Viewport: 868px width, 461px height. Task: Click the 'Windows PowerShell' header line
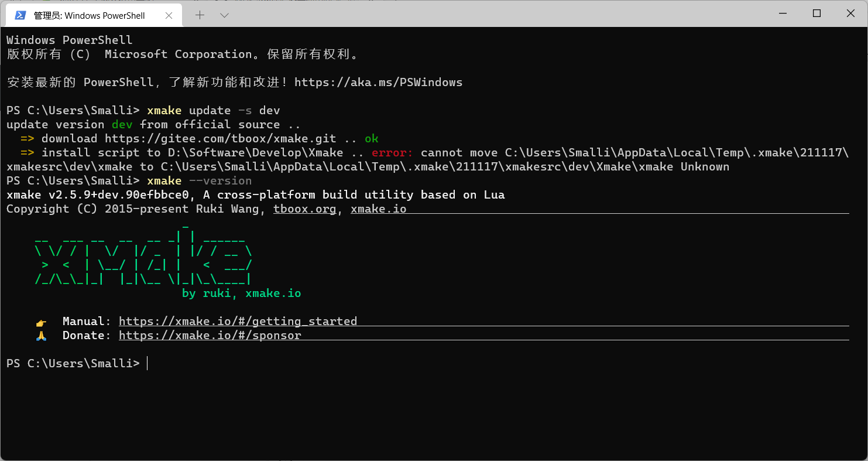(x=70, y=40)
